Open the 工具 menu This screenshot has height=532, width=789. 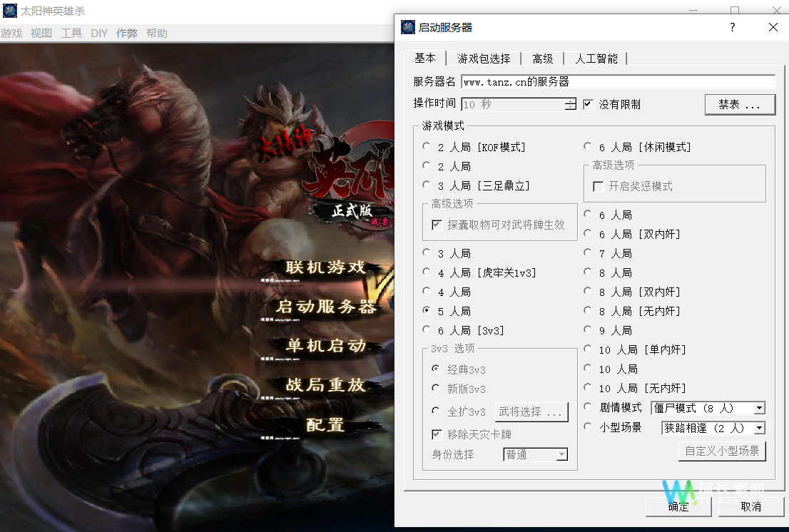tap(71, 34)
